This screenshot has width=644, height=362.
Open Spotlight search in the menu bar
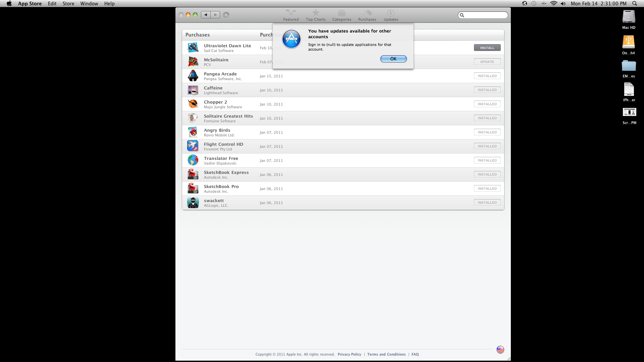pos(634,4)
